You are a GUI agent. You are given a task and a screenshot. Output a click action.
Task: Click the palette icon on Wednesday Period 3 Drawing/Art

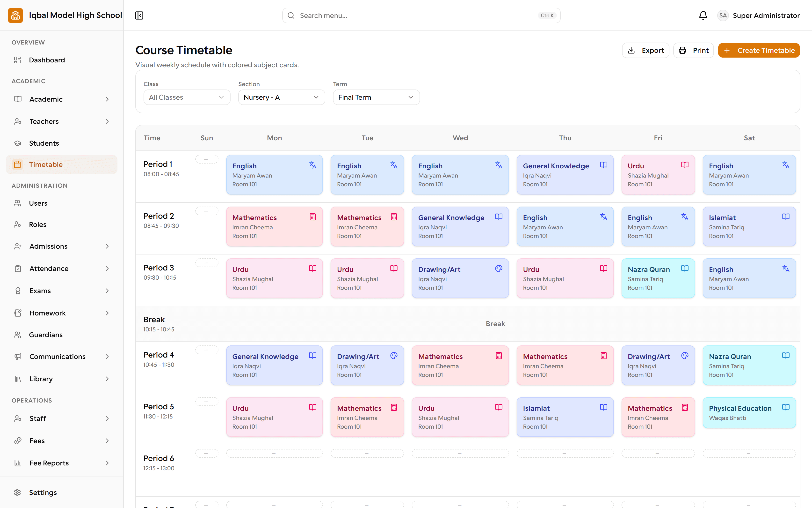[x=499, y=269]
